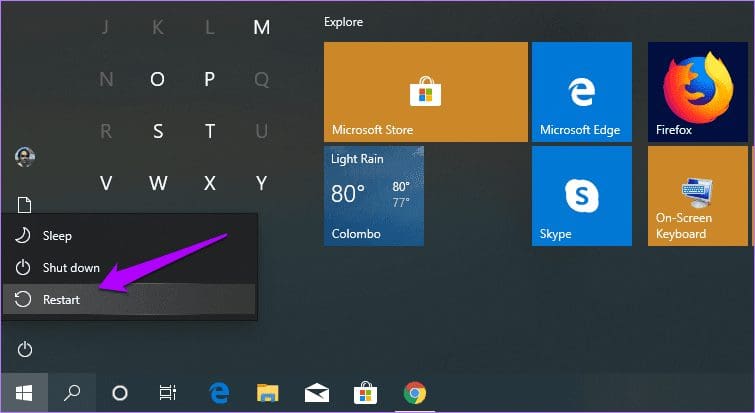
Task: Open the Skype tile
Action: click(582, 196)
